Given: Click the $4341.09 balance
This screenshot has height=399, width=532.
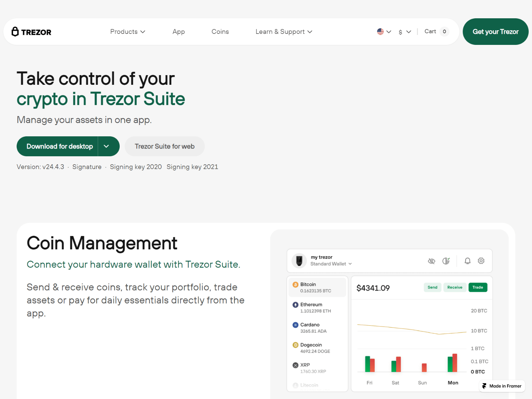Looking at the screenshot, I should 373,288.
